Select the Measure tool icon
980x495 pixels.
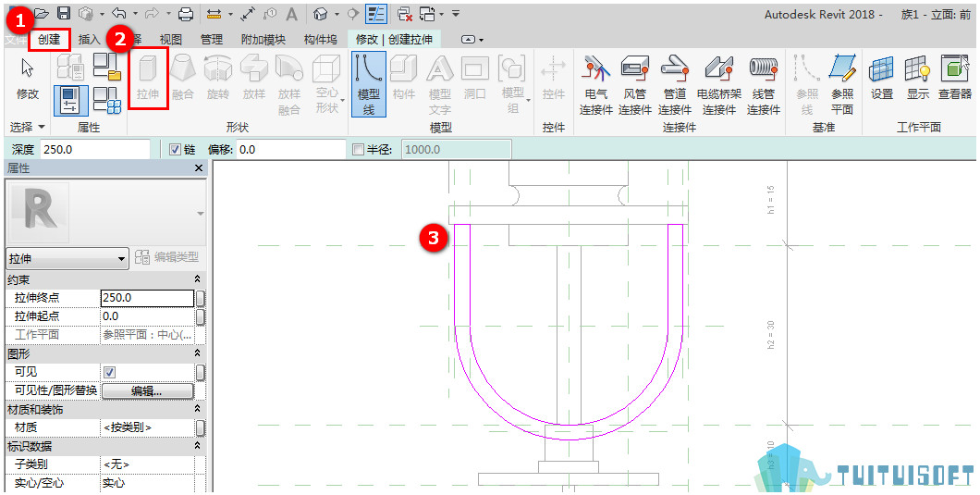tap(214, 13)
